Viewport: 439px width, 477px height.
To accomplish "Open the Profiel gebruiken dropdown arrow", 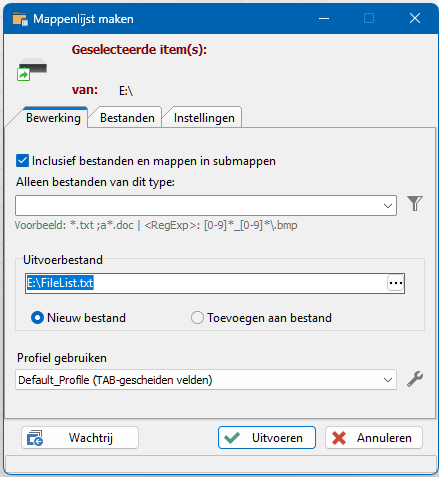I will point(388,380).
